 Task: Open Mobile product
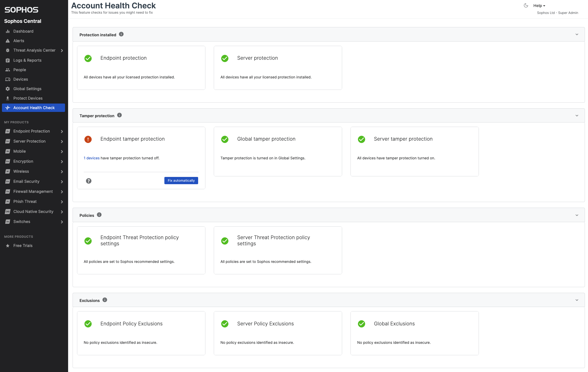20,151
